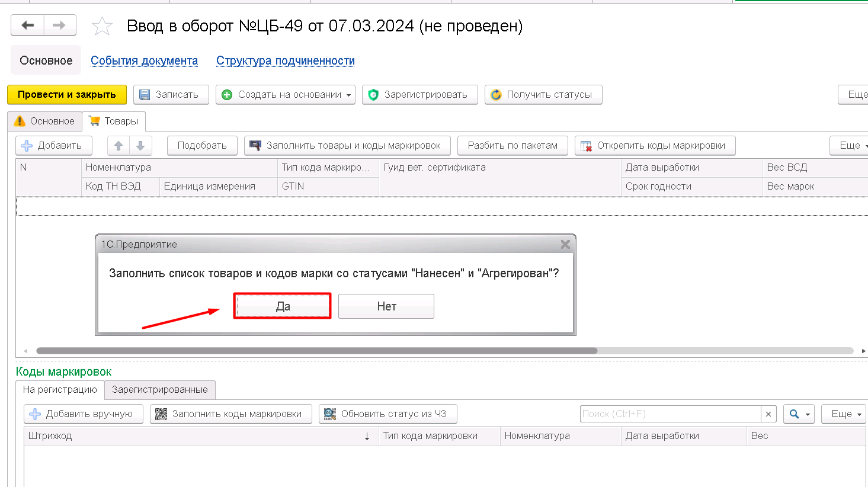
Task: Click Провести и закрыть button
Action: tap(67, 95)
